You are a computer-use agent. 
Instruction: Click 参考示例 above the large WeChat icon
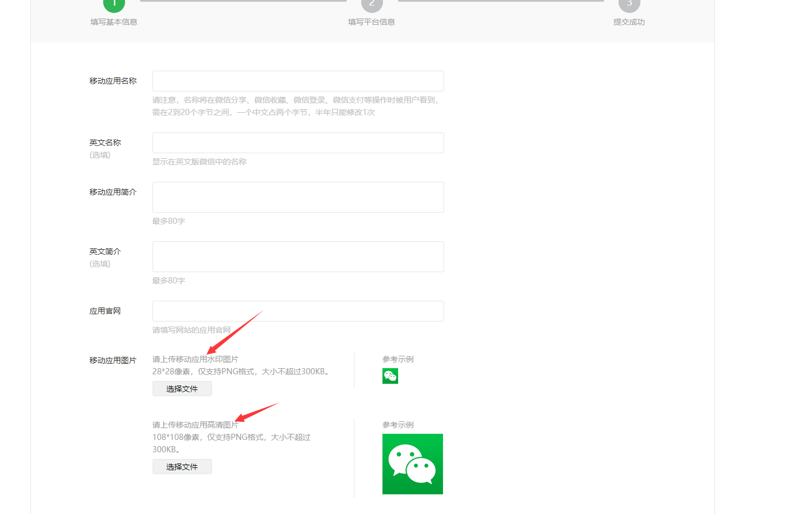[x=398, y=425]
